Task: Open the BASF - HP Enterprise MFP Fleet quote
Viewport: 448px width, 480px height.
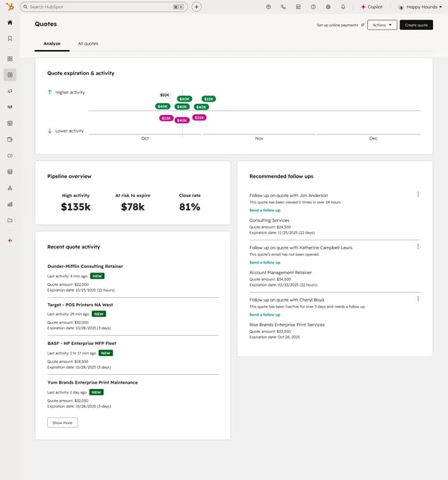Action: pos(82,343)
